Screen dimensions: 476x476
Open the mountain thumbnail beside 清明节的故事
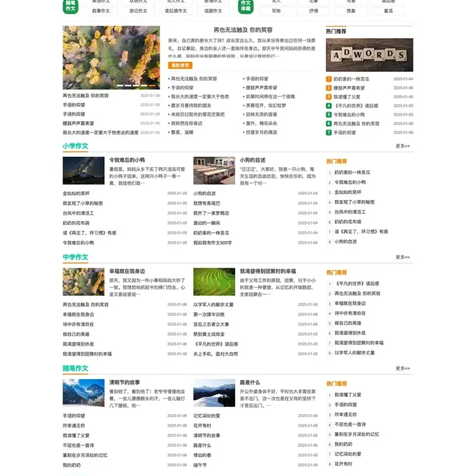tap(83, 393)
